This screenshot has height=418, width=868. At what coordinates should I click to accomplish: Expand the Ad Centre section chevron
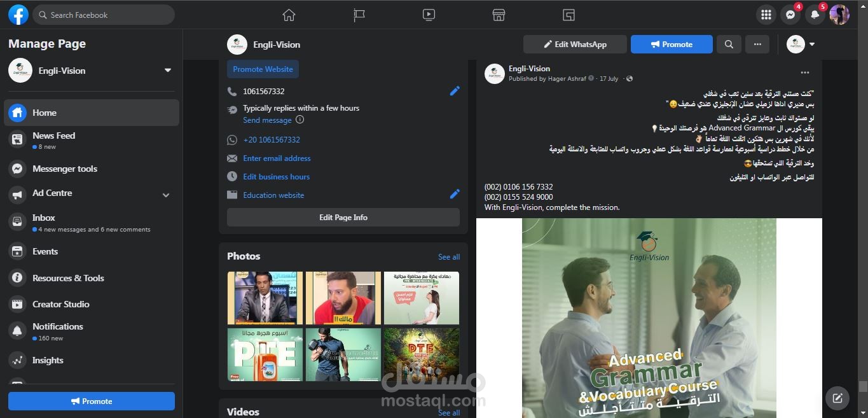point(166,195)
